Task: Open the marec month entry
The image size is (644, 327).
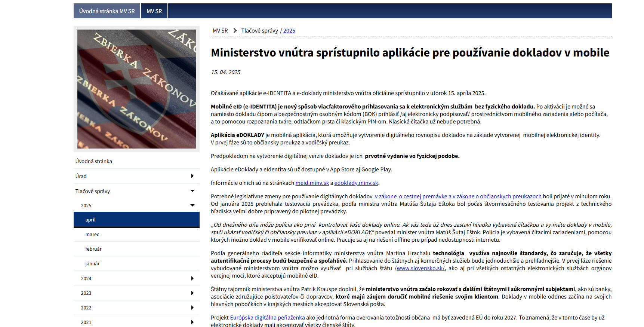Action: (x=92, y=235)
